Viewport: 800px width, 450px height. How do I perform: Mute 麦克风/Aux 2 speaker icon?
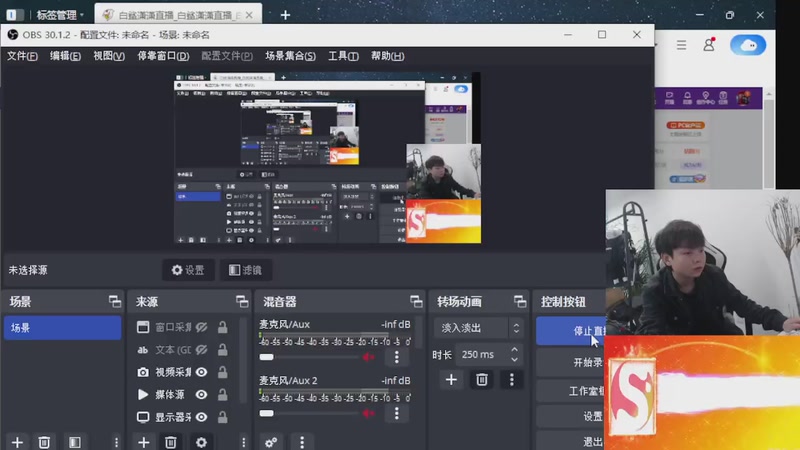pos(368,413)
